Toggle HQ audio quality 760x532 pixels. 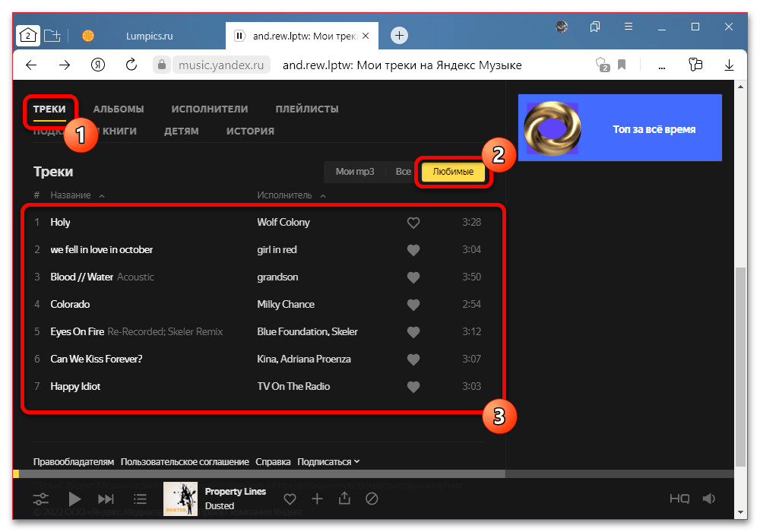pos(679,499)
